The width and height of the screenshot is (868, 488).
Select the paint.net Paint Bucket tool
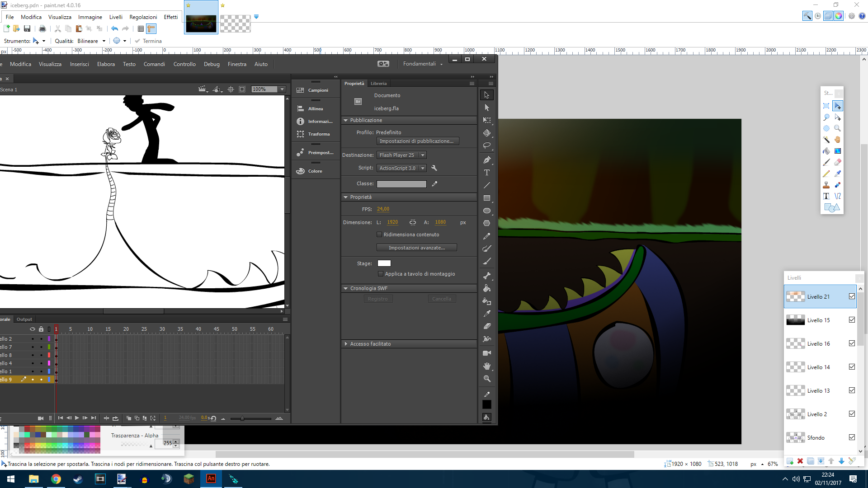coord(826,151)
